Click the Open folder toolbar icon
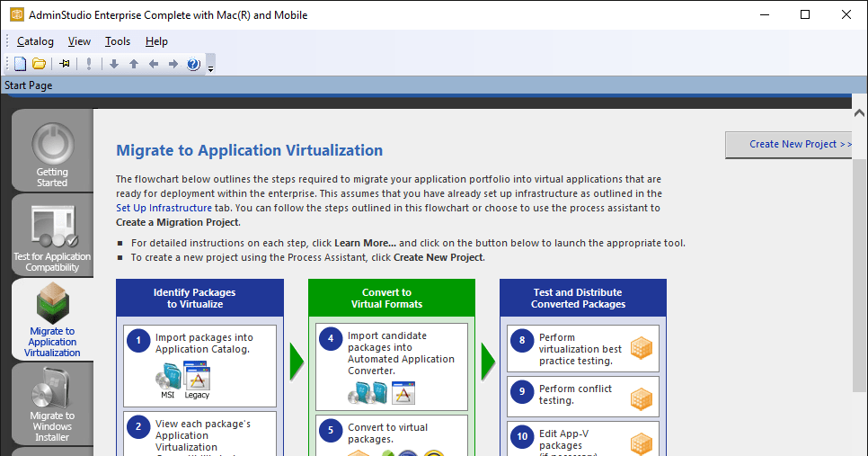 tap(39, 64)
